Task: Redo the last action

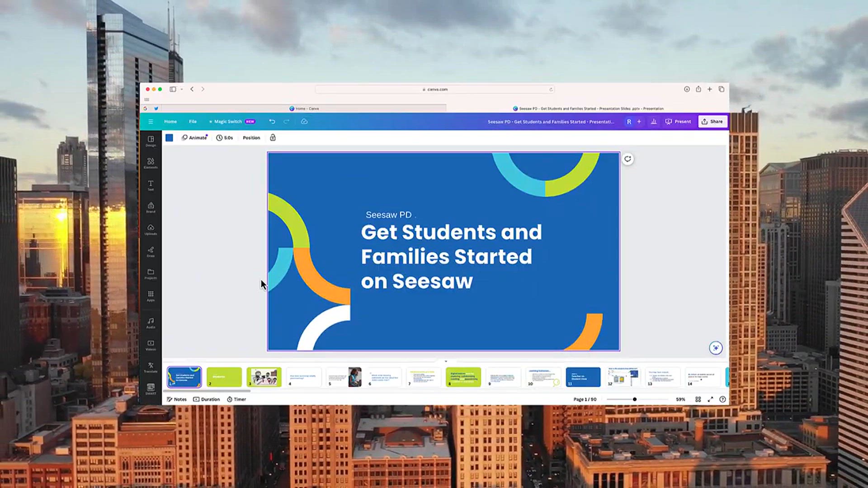Action: [x=286, y=122]
